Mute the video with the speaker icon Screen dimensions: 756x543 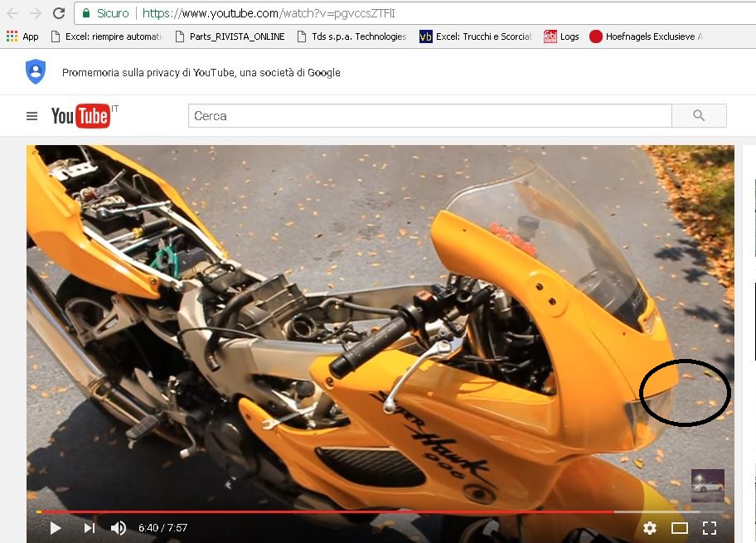[118, 528]
